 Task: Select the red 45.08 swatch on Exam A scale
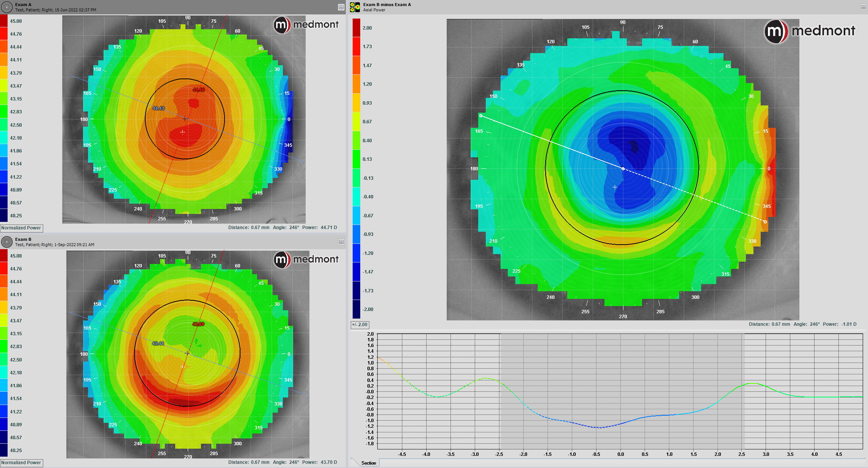[x=4, y=21]
